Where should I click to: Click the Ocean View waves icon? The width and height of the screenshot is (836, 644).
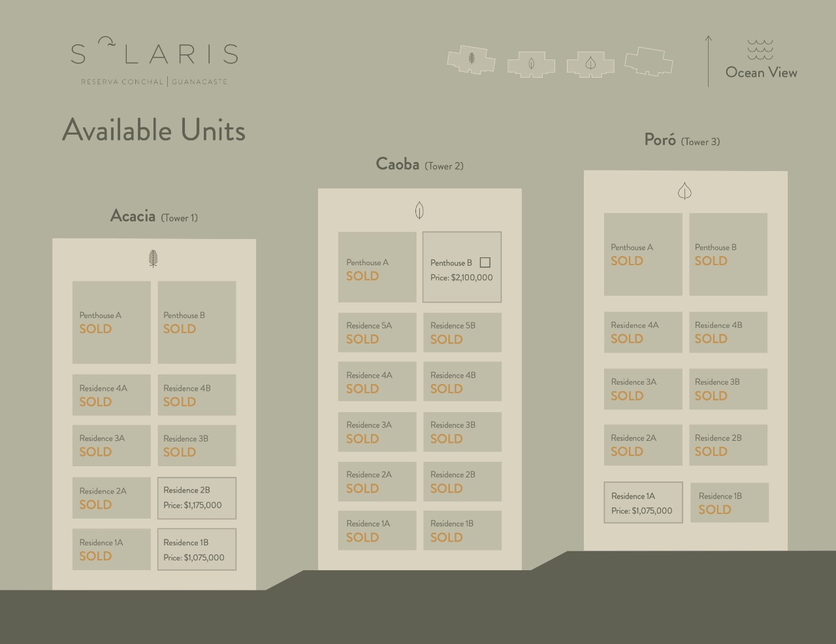760,50
